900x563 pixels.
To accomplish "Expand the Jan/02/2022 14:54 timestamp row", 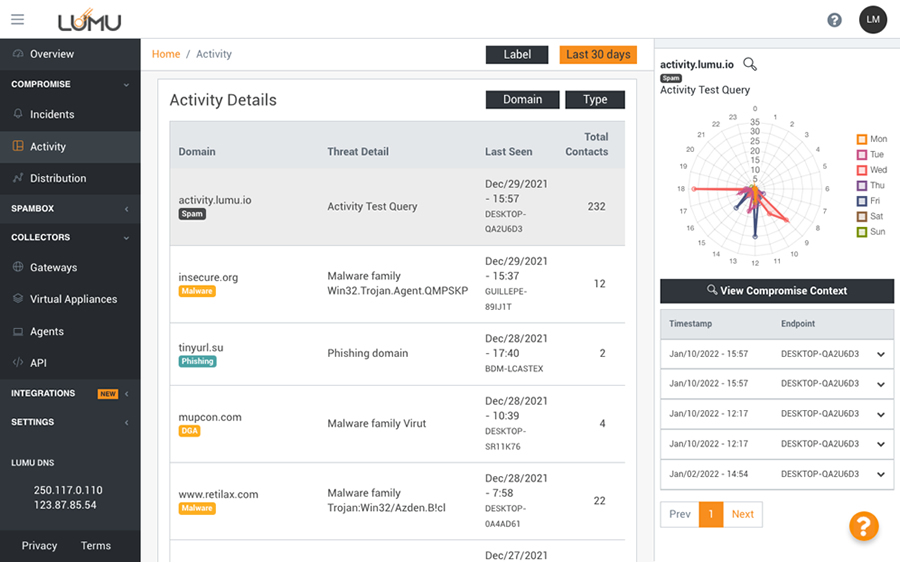I will pos(880,474).
